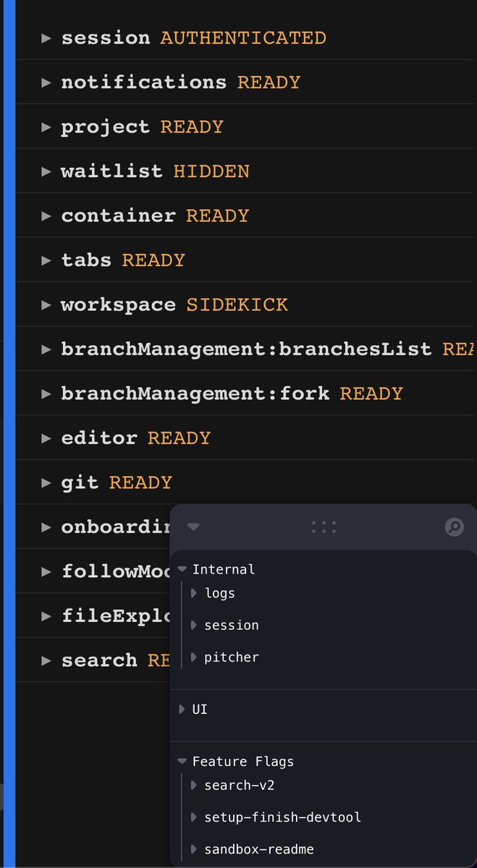Click the devtool panel drag handle dots
Screen dimensions: 477x868
point(324,527)
